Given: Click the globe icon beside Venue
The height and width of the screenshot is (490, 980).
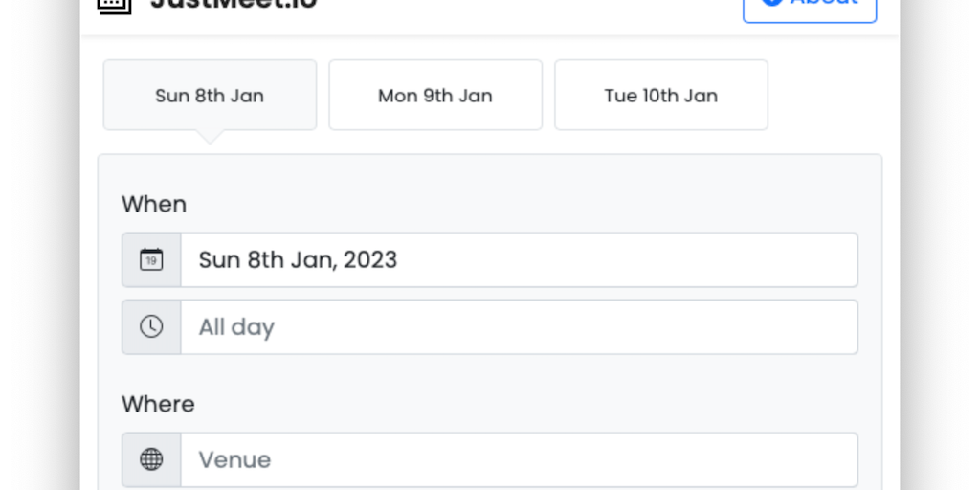Looking at the screenshot, I should 151,459.
